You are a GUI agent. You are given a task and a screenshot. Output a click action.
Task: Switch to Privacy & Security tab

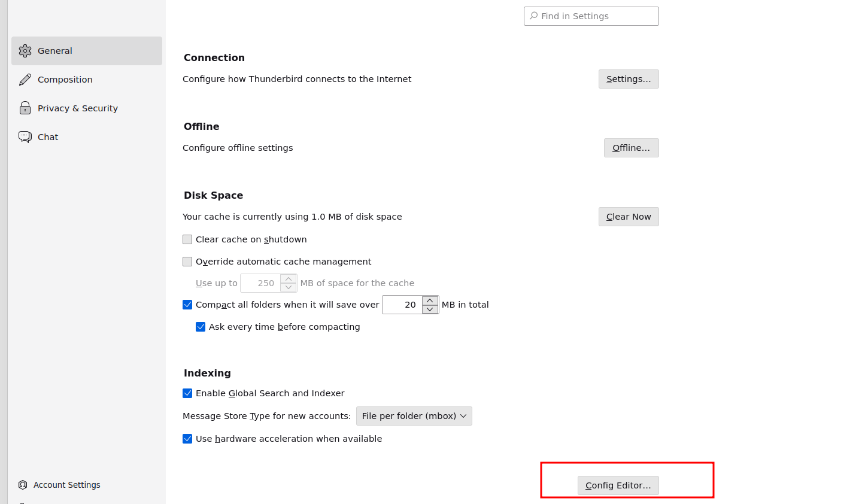[77, 108]
